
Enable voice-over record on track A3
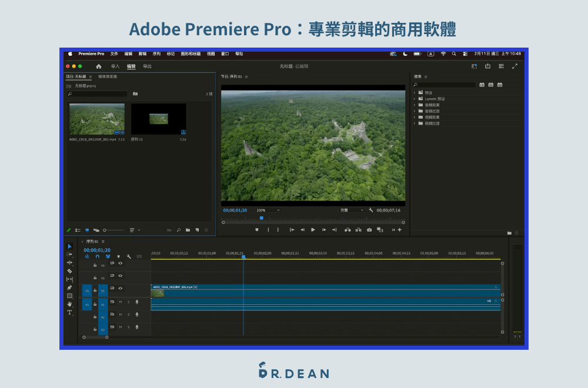pyautogui.click(x=137, y=327)
